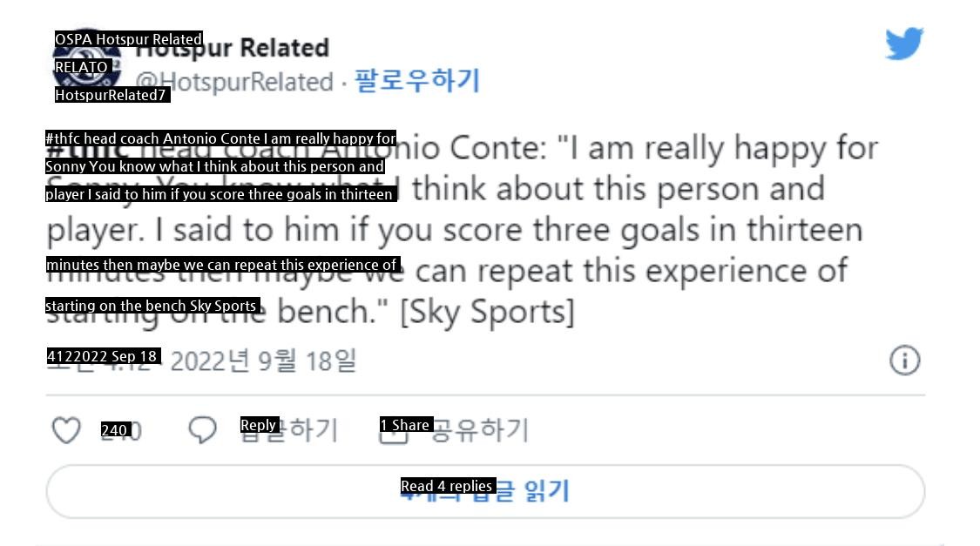Click the 2022년 9월 18일 date
Image resolution: width=980 pixels, height=546 pixels.
[x=262, y=360]
